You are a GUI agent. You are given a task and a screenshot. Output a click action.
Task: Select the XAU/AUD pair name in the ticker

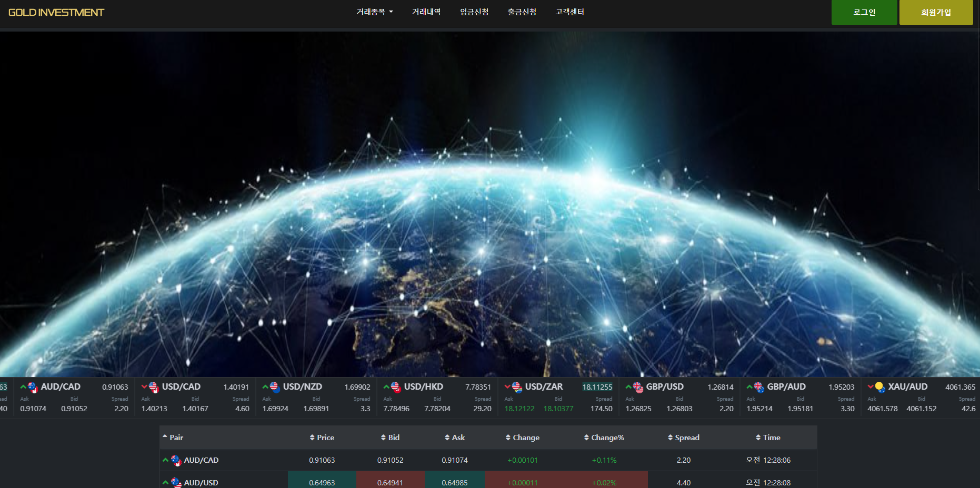click(908, 387)
